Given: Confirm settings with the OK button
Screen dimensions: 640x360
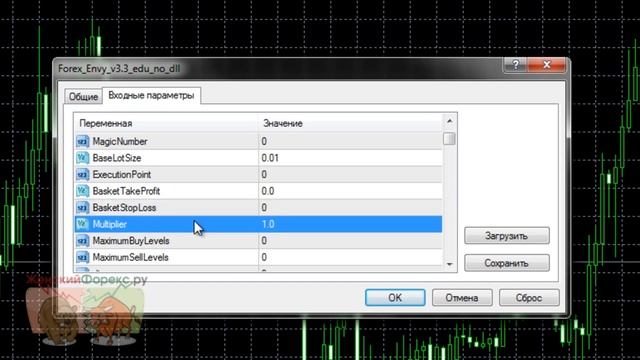Looking at the screenshot, I should click(x=395, y=298).
